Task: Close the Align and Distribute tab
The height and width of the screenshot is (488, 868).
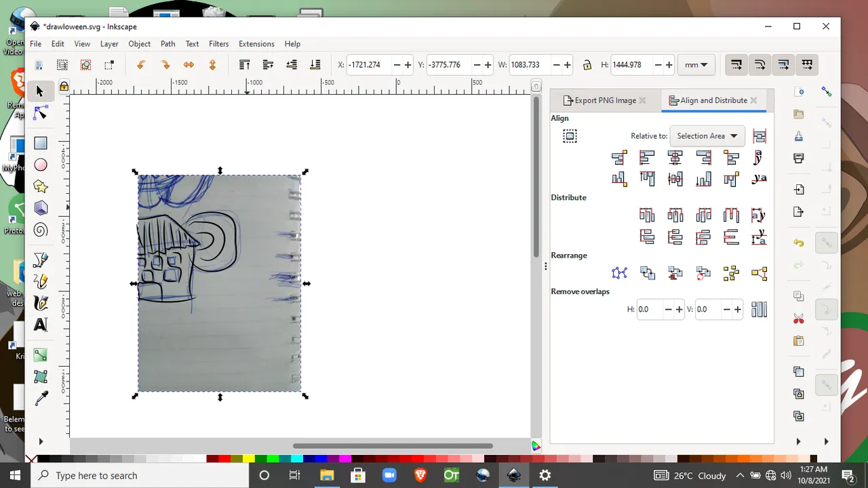Action: tap(753, 100)
